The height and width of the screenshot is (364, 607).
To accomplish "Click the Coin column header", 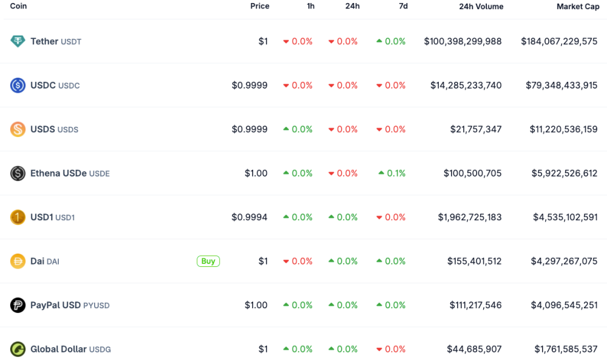I will pyautogui.click(x=18, y=7).
